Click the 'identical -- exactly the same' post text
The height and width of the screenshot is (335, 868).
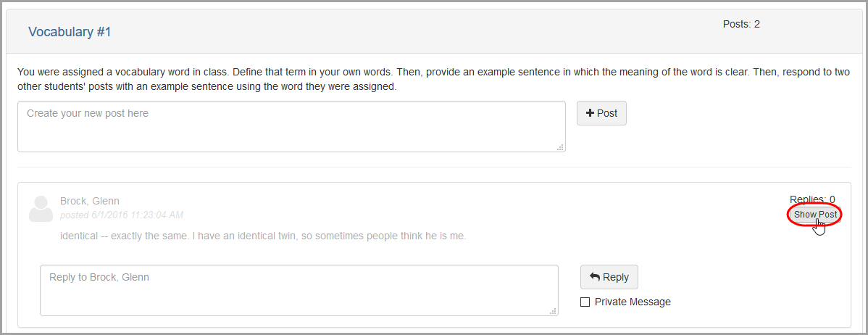click(263, 236)
